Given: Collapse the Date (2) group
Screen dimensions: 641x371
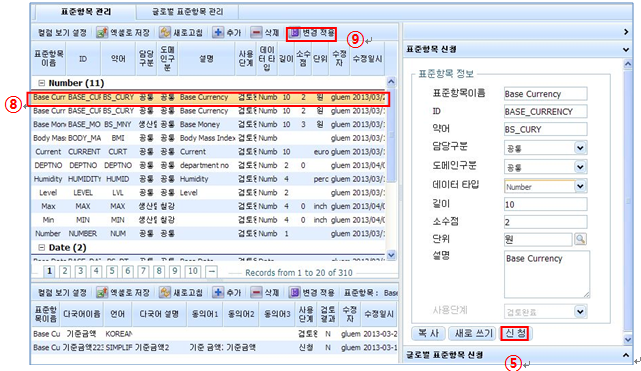Looking at the screenshot, I should (x=41, y=248).
